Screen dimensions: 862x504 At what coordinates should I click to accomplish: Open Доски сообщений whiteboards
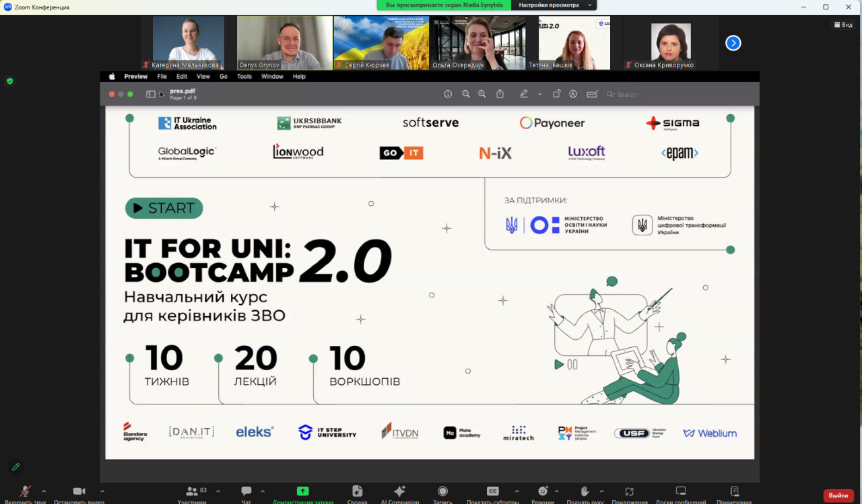681,495
